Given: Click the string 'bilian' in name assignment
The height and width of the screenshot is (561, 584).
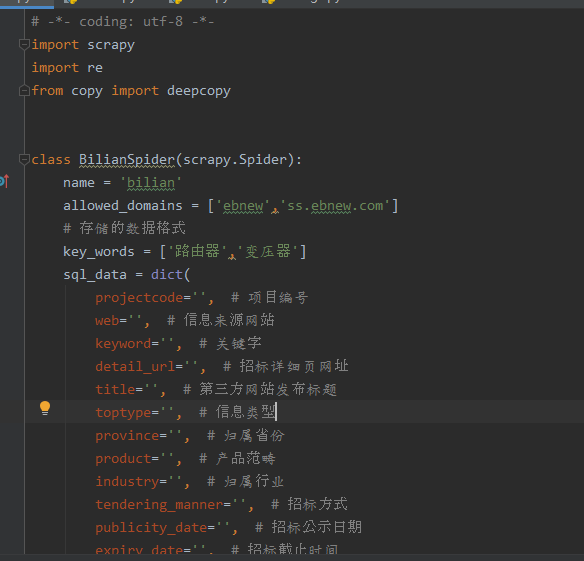Looking at the screenshot, I should [x=150, y=183].
